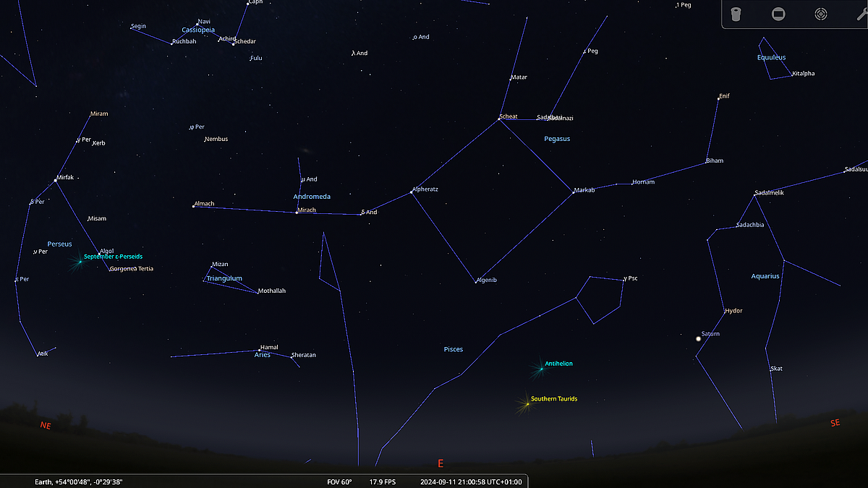Open Oculars configuration with the wrench icon
This screenshot has height=488, width=868.
(861, 14)
